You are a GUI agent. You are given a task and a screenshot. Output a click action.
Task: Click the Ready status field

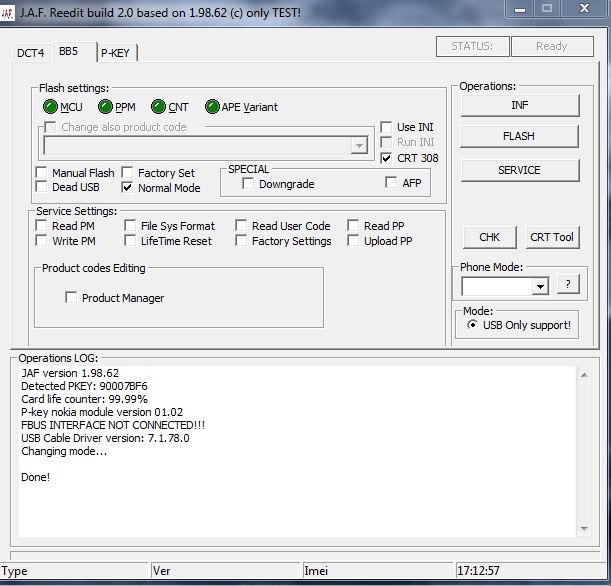[x=552, y=46]
